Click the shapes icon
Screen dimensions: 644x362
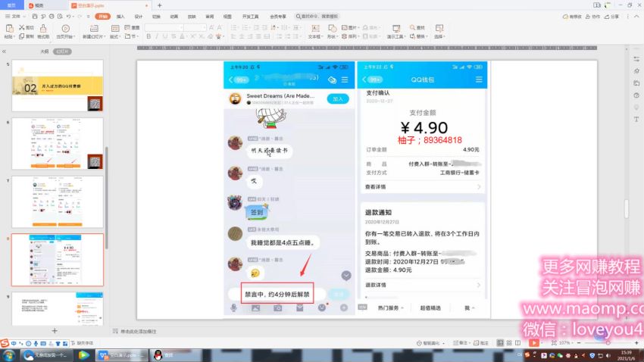332,28
